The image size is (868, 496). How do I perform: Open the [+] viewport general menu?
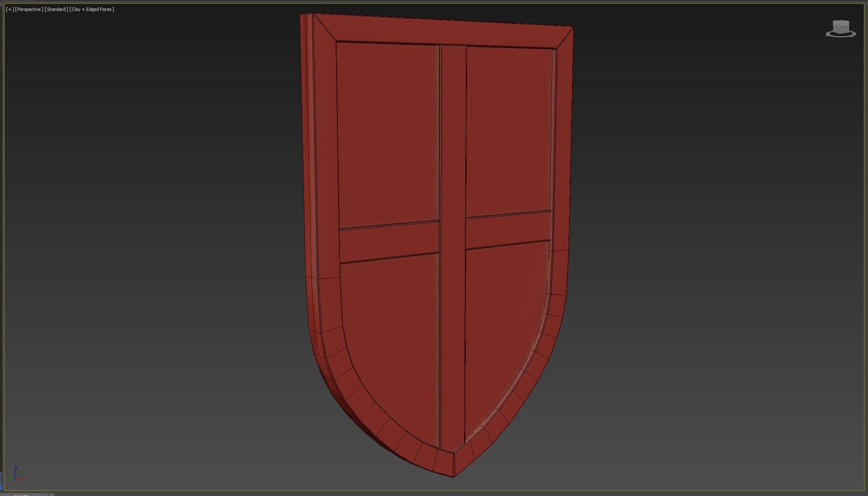(10, 9)
